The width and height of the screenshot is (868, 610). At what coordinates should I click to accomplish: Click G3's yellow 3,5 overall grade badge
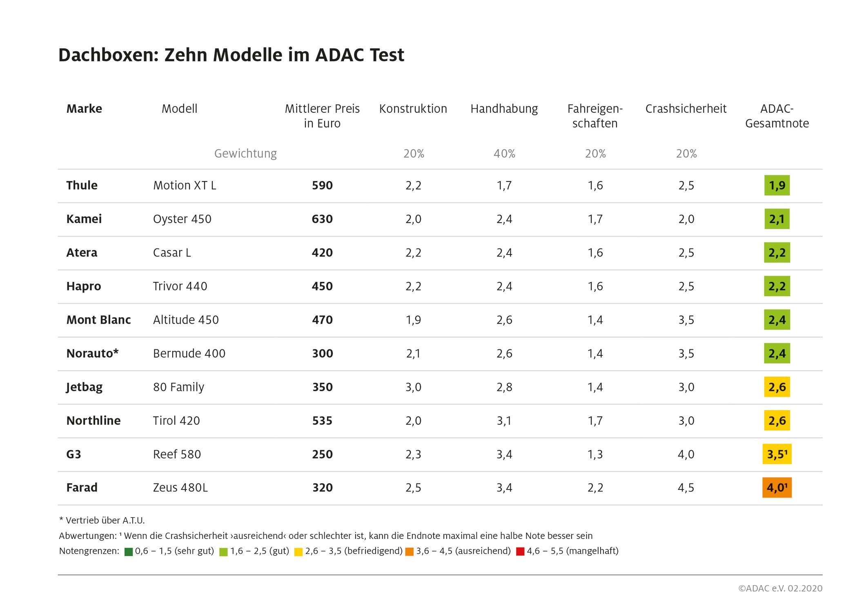[x=777, y=454]
